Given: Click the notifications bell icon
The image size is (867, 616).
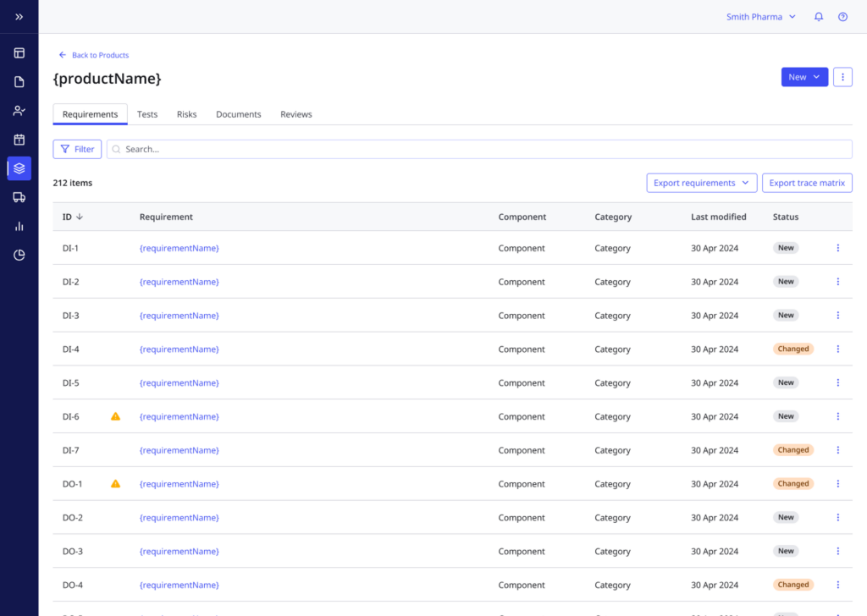Looking at the screenshot, I should click(819, 17).
